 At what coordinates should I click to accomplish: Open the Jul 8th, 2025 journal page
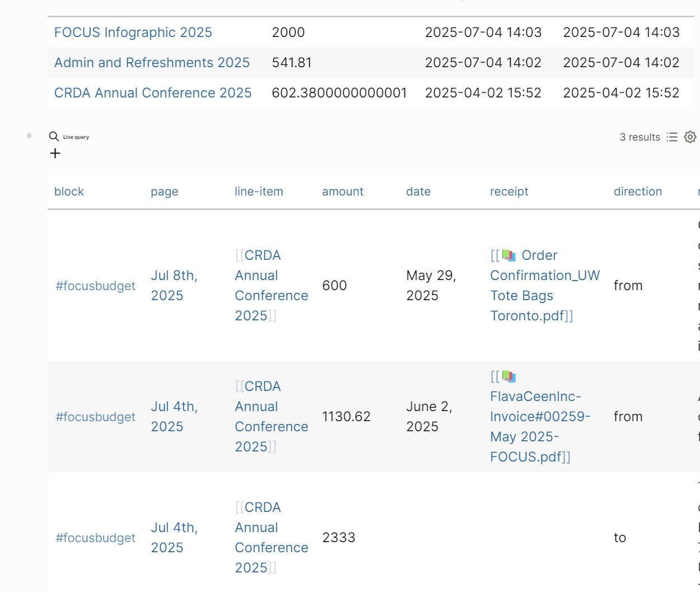174,286
